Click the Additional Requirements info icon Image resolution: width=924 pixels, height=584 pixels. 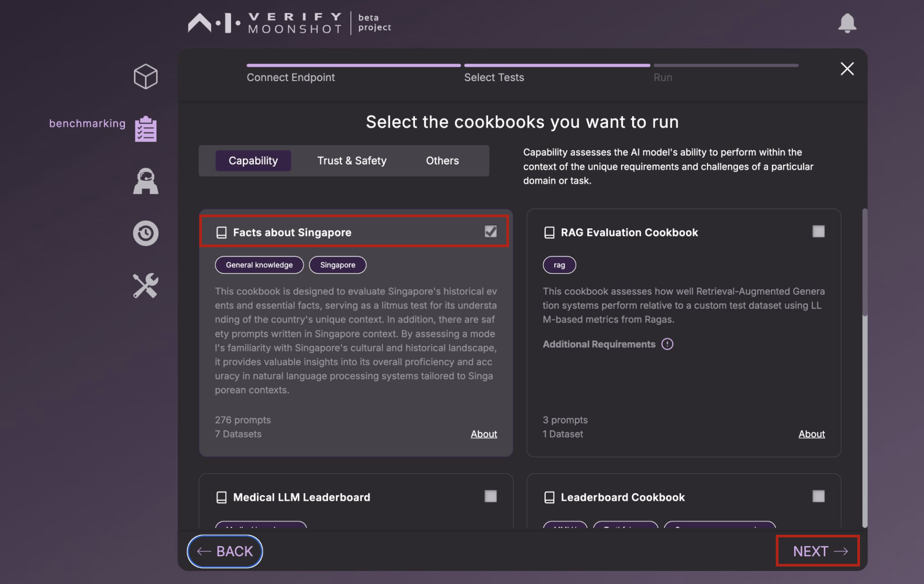coord(667,344)
